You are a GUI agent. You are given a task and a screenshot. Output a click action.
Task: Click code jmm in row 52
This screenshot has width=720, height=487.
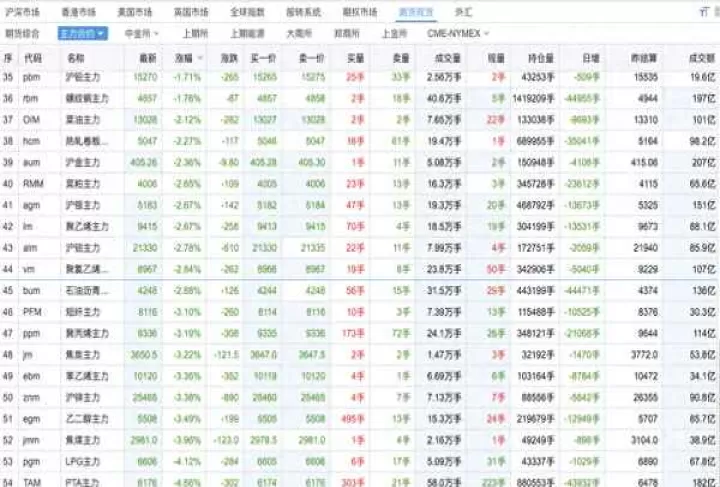point(31,440)
